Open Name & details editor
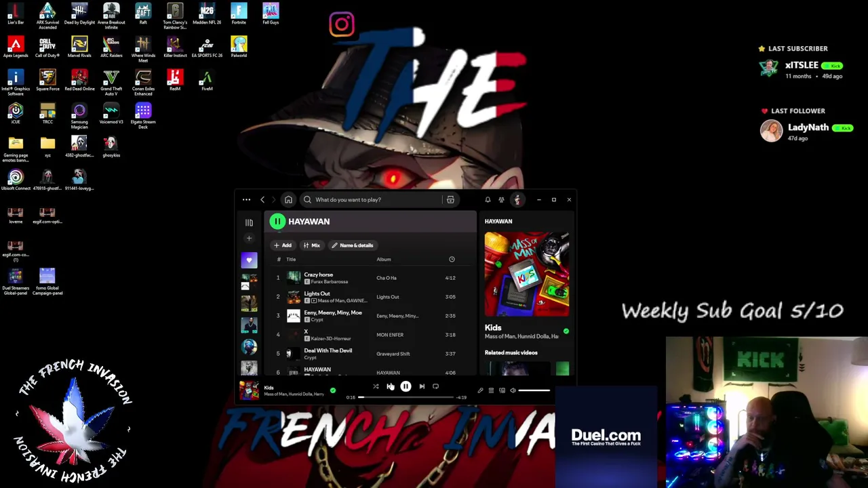The height and width of the screenshot is (488, 868). tap(353, 245)
